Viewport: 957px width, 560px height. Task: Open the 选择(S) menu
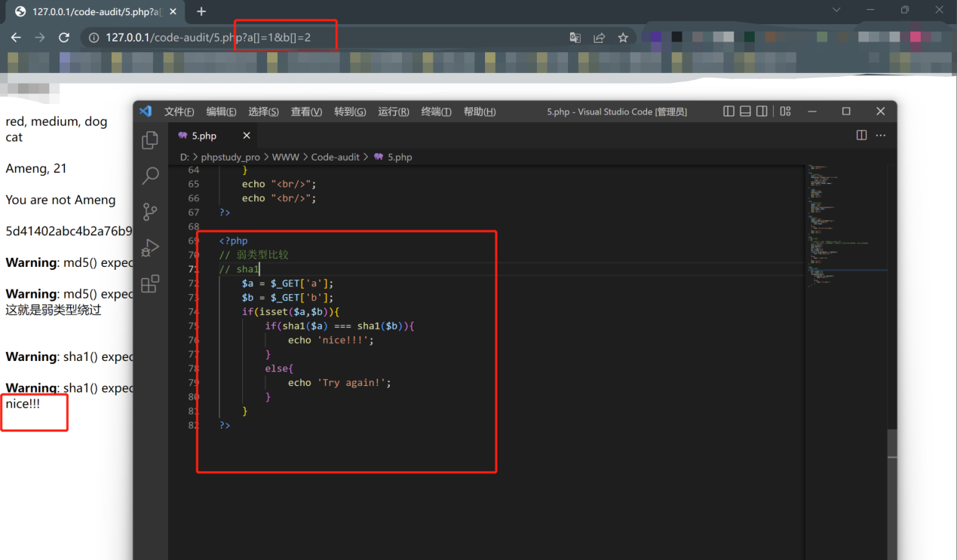pyautogui.click(x=263, y=112)
